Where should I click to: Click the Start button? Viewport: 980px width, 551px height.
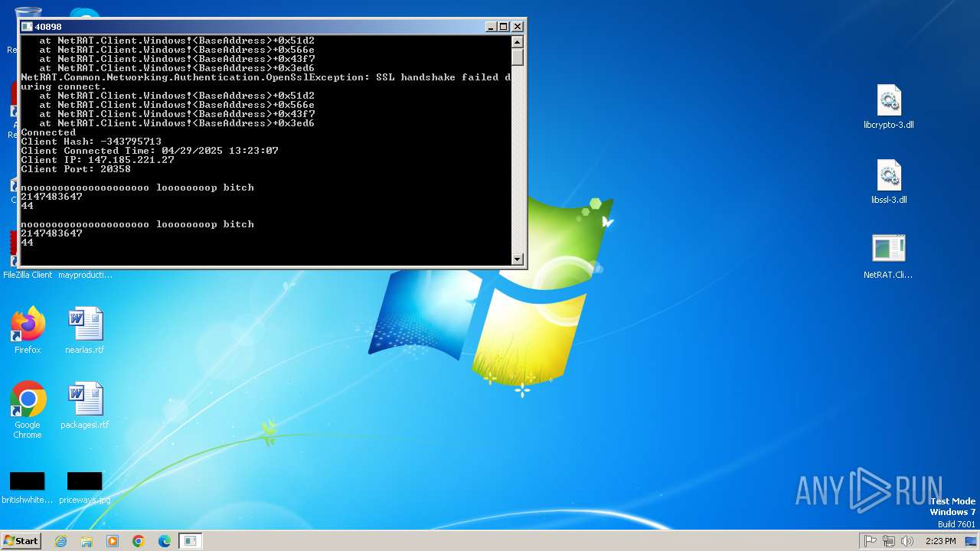(21, 541)
